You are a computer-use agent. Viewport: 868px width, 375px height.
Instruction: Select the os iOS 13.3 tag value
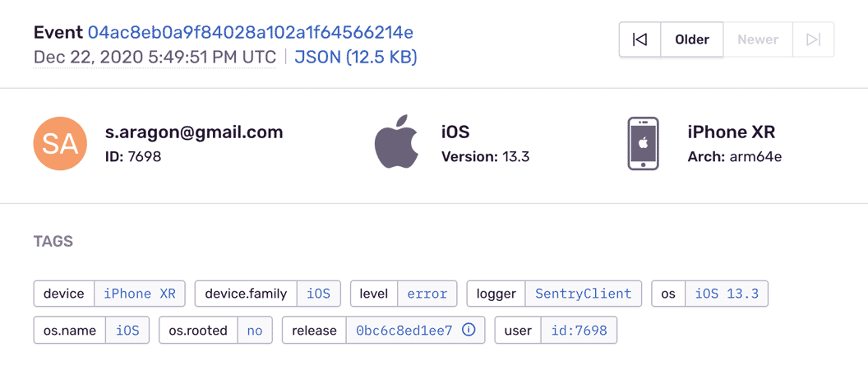[x=727, y=294]
